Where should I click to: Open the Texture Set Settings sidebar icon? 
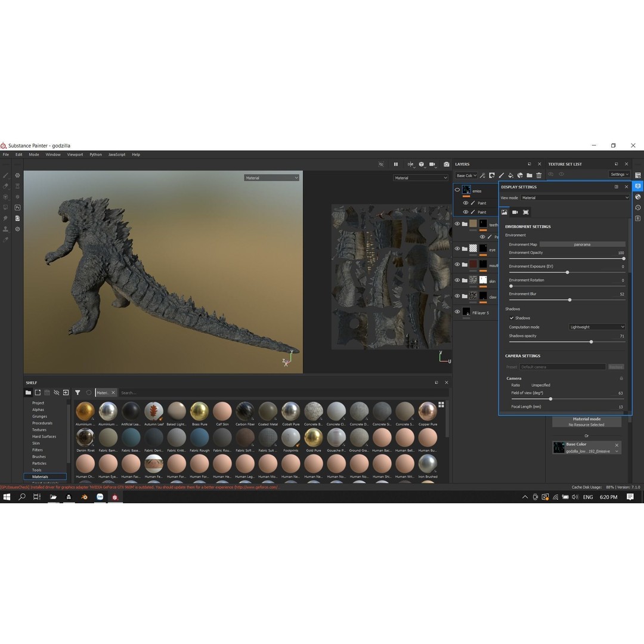(x=638, y=175)
